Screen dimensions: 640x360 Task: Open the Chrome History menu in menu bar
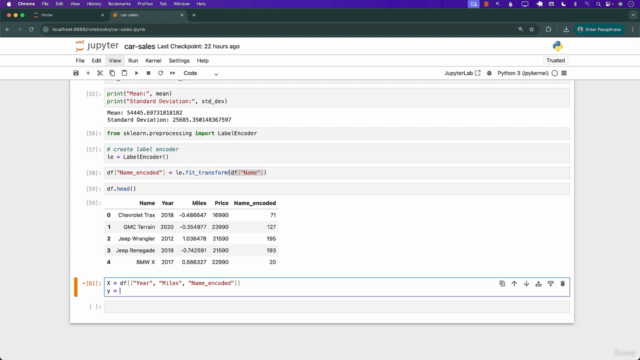pos(94,4)
